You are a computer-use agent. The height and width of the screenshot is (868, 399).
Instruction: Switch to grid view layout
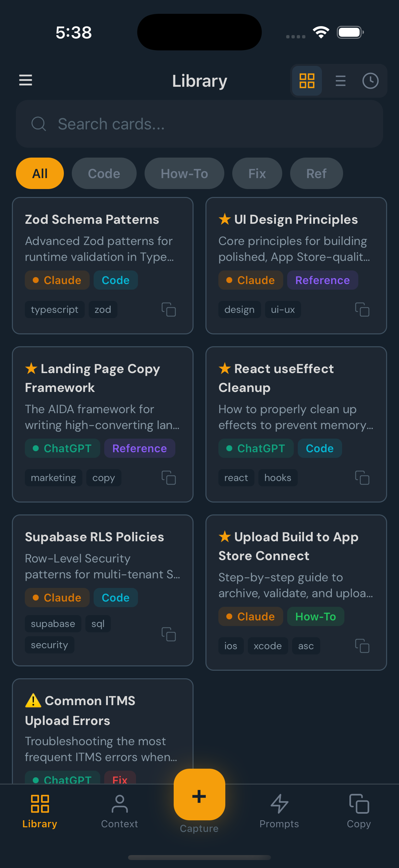tap(307, 81)
